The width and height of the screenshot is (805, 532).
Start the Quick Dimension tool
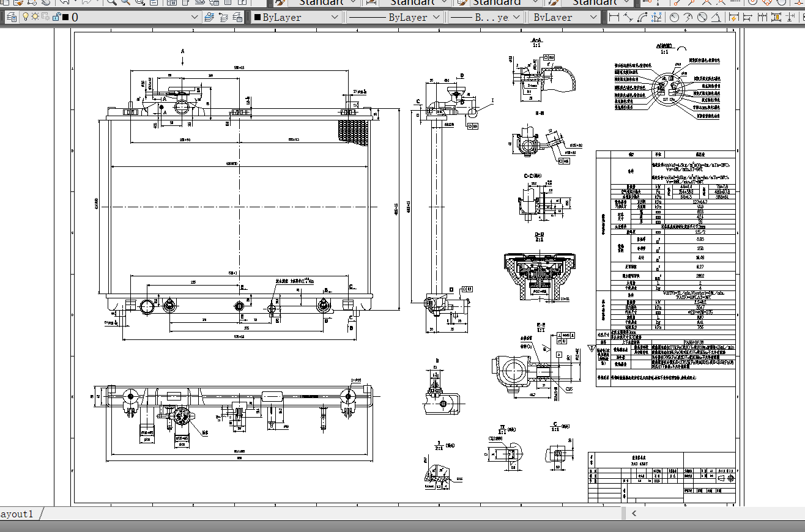coord(735,17)
